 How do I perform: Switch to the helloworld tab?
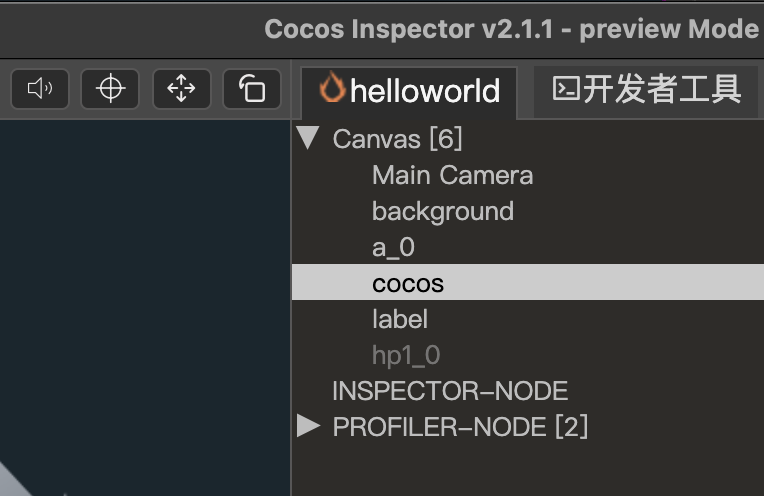(410, 91)
